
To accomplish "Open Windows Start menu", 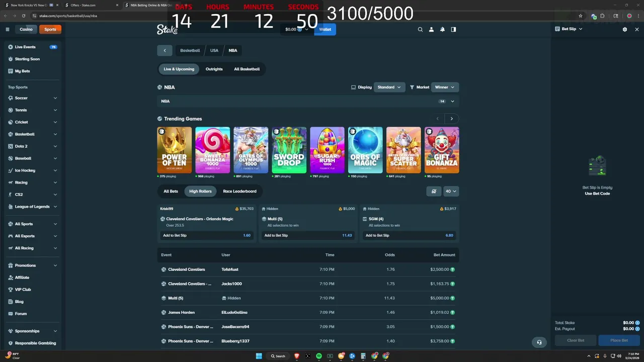I will (259, 356).
